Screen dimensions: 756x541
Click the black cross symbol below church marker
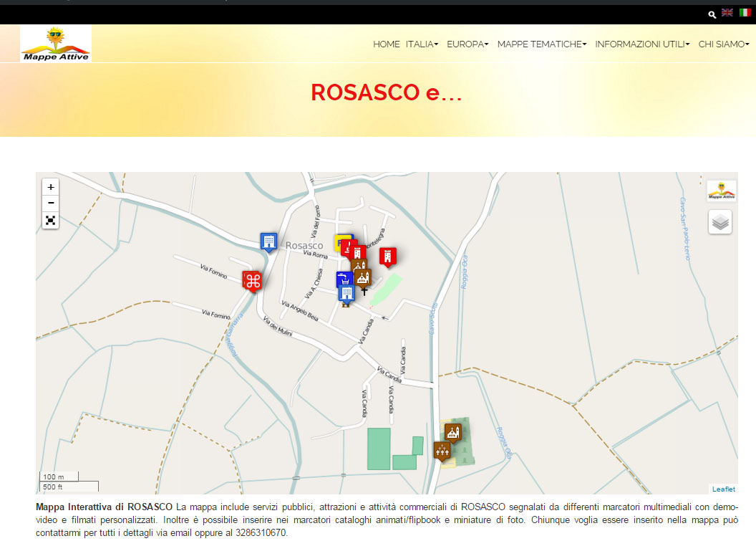364,292
